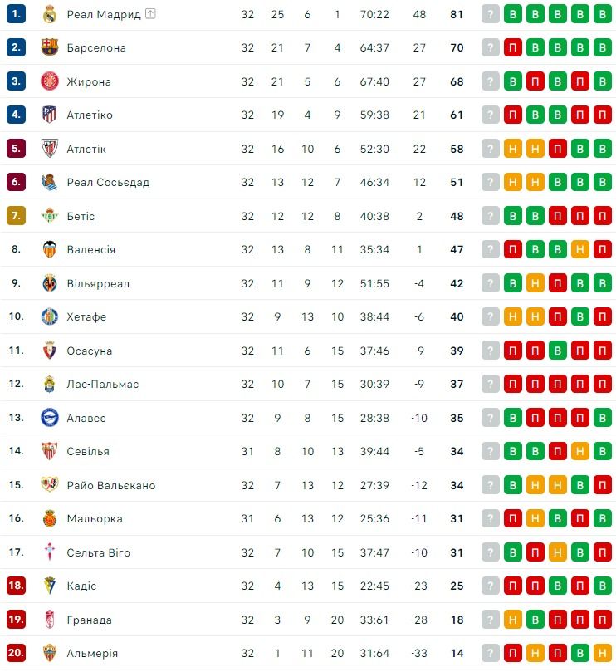
Task: Click Barcelona's red П loss badge
Action: pyautogui.click(x=513, y=47)
